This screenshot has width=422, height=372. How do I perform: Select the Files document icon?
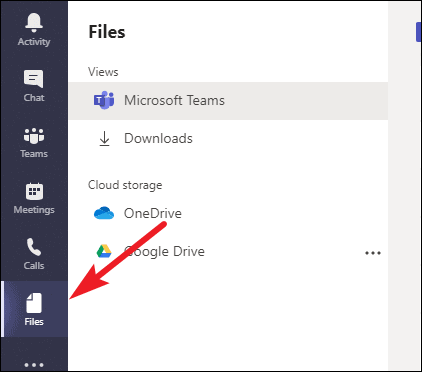(x=34, y=303)
